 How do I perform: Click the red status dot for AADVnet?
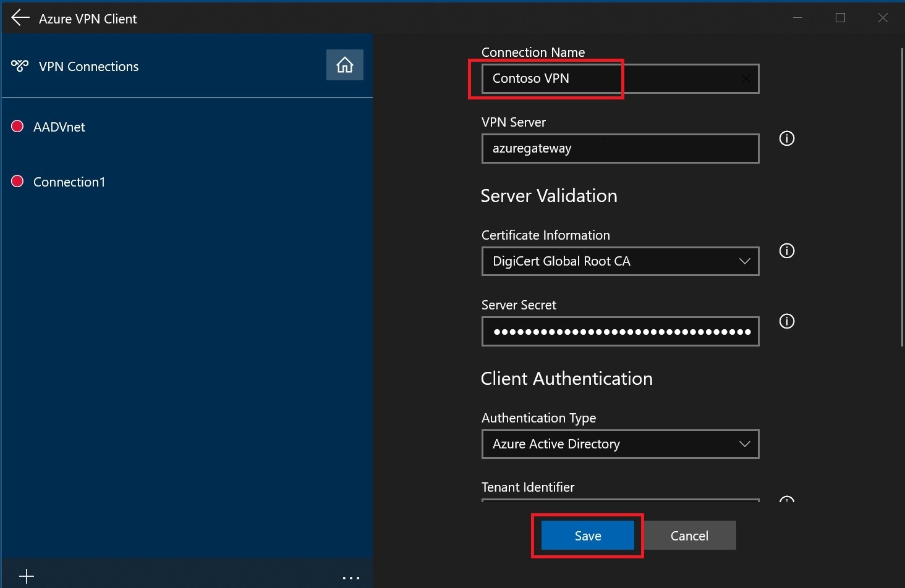pos(17,126)
